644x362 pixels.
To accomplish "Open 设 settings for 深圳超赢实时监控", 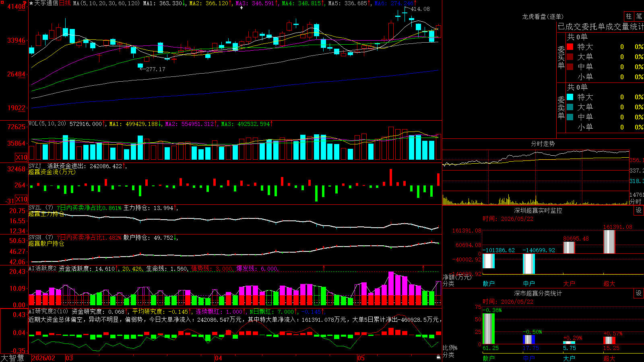I will point(639,210).
